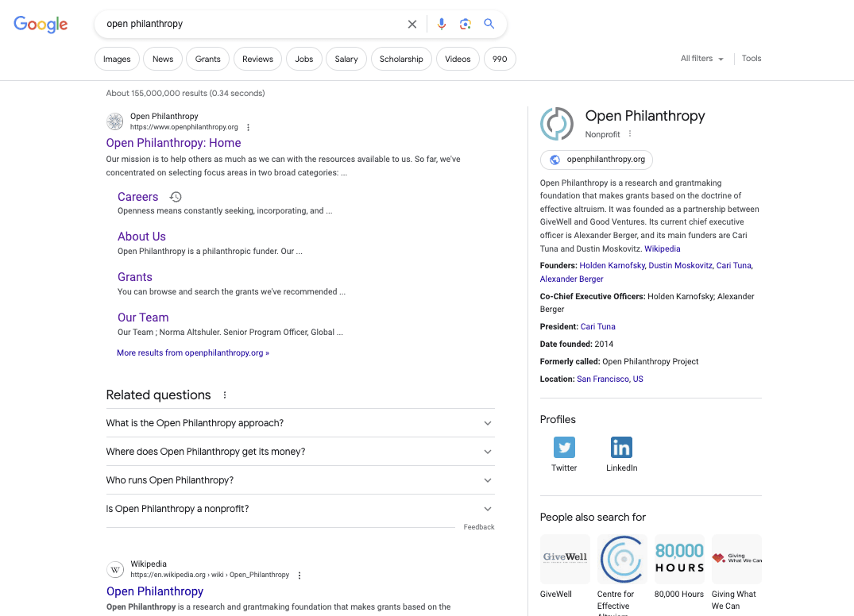Image resolution: width=854 pixels, height=616 pixels.
Task: Click founder Holden Karnofsky link
Action: 612,266
